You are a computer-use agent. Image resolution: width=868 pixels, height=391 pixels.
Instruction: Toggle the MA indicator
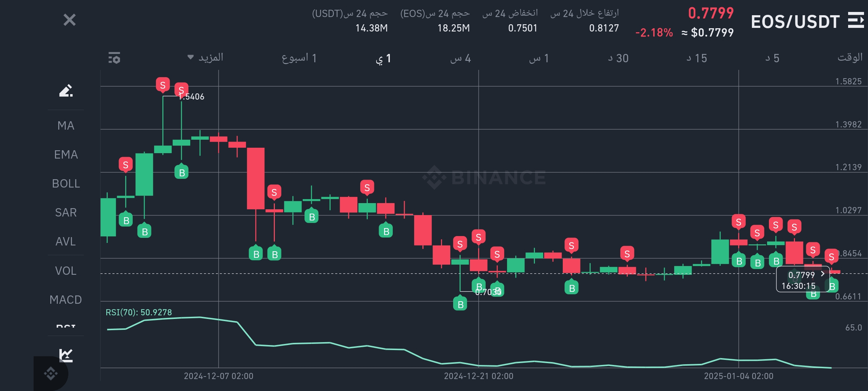click(x=66, y=126)
